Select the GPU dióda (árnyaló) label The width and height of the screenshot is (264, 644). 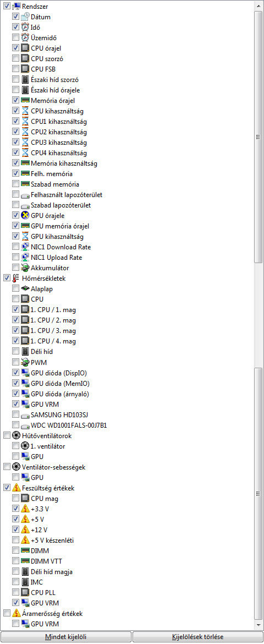[x=61, y=394]
